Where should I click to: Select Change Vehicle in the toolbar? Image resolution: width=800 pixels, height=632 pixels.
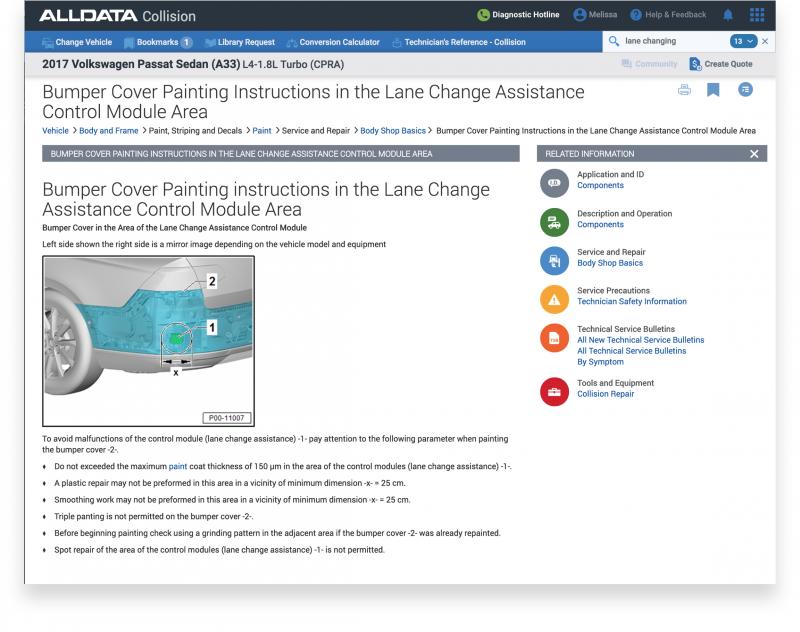point(77,42)
